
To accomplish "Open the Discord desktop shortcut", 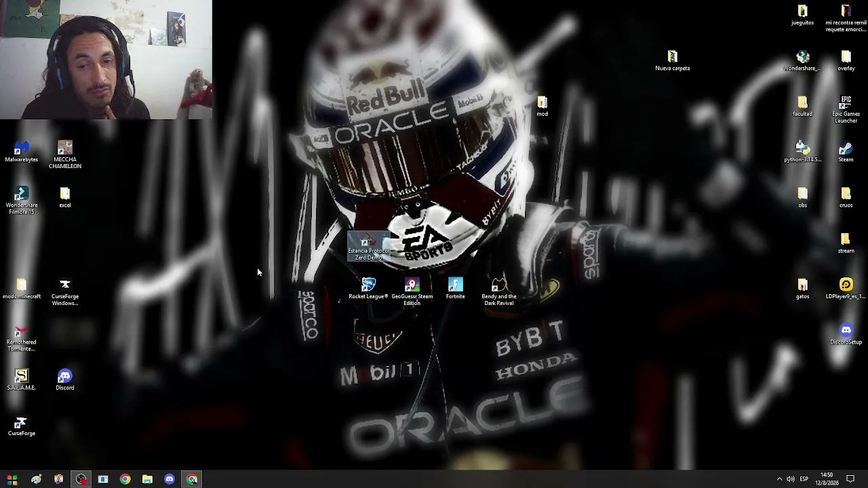I will [x=65, y=380].
